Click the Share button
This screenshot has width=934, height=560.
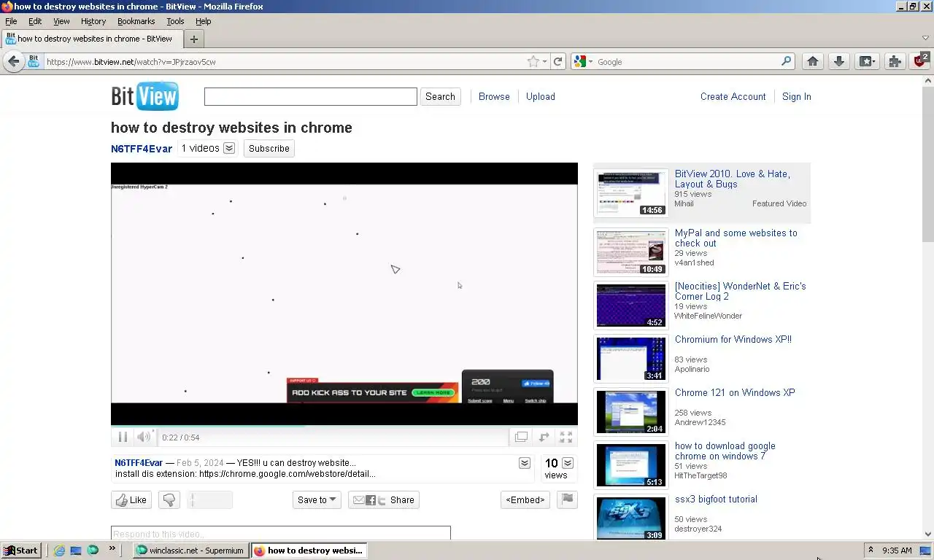(384, 499)
